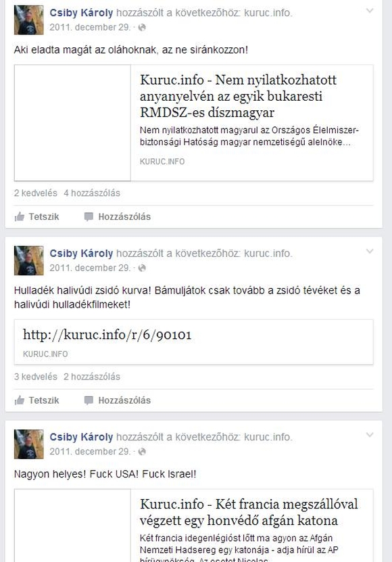392x562 pixels.
Task: Show the 2 hozzászólás comments on second post
Action: pyautogui.click(x=92, y=376)
